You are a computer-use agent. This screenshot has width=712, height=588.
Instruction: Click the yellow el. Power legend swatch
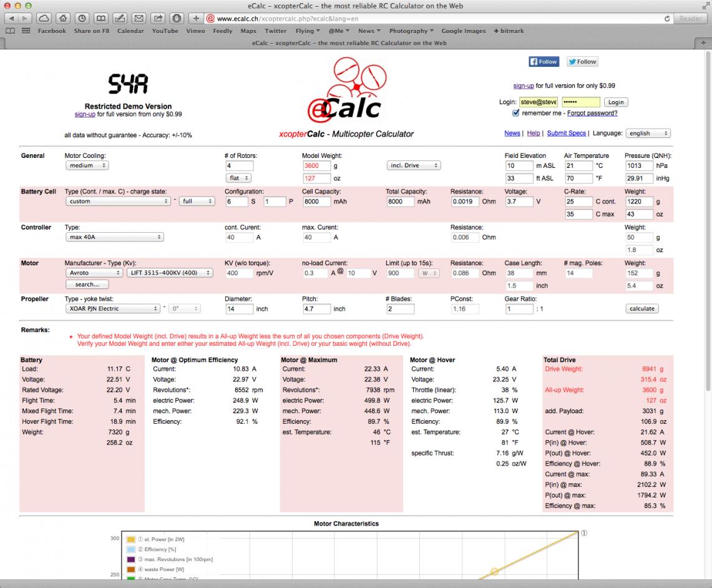point(131,539)
